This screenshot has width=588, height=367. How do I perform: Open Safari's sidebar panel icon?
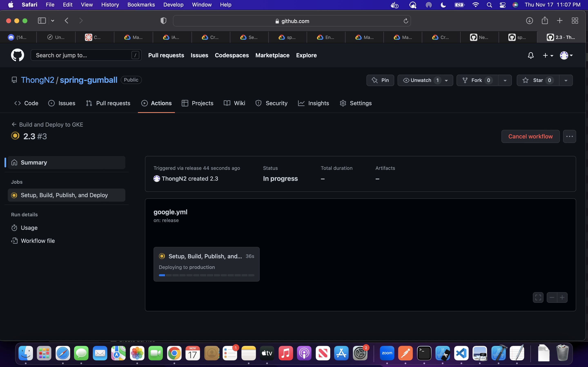(x=42, y=21)
